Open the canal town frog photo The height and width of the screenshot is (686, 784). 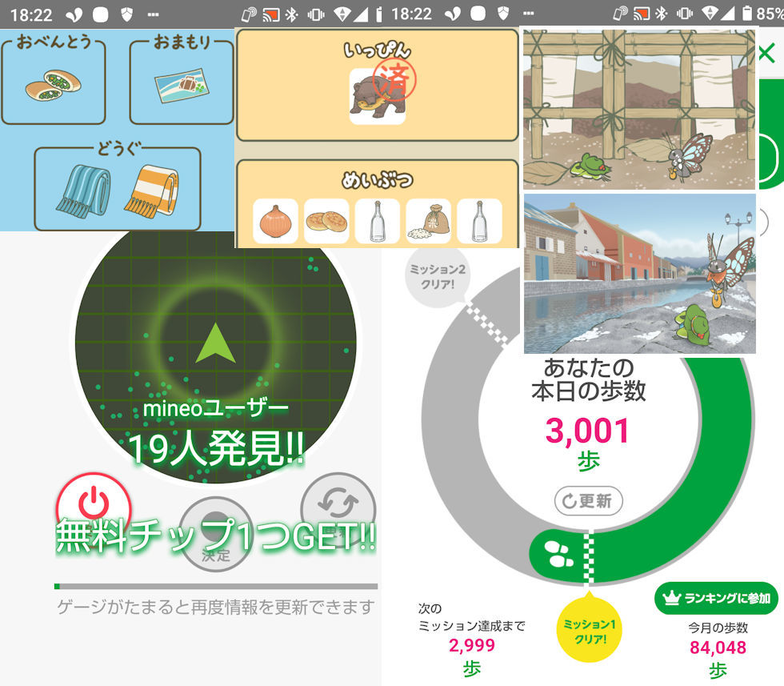click(x=639, y=274)
